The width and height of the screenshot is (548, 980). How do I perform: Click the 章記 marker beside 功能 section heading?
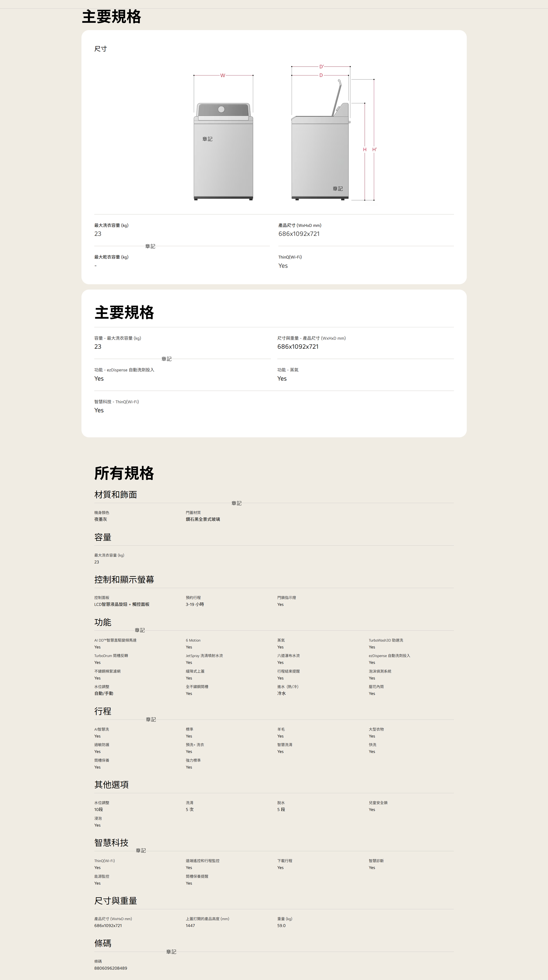pos(140,630)
